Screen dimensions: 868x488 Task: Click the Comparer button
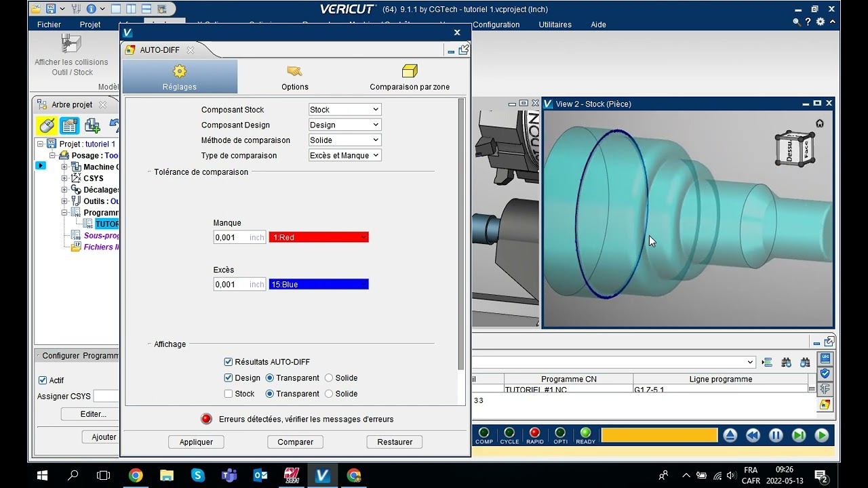click(x=296, y=442)
